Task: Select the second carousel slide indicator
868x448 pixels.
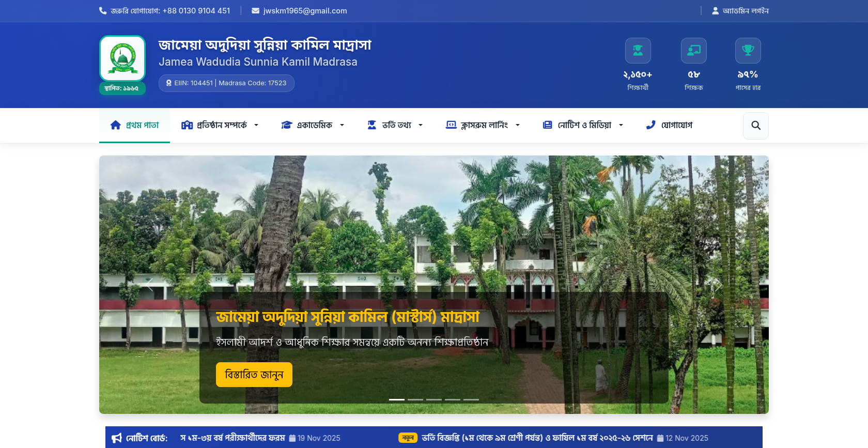Action: (x=415, y=399)
